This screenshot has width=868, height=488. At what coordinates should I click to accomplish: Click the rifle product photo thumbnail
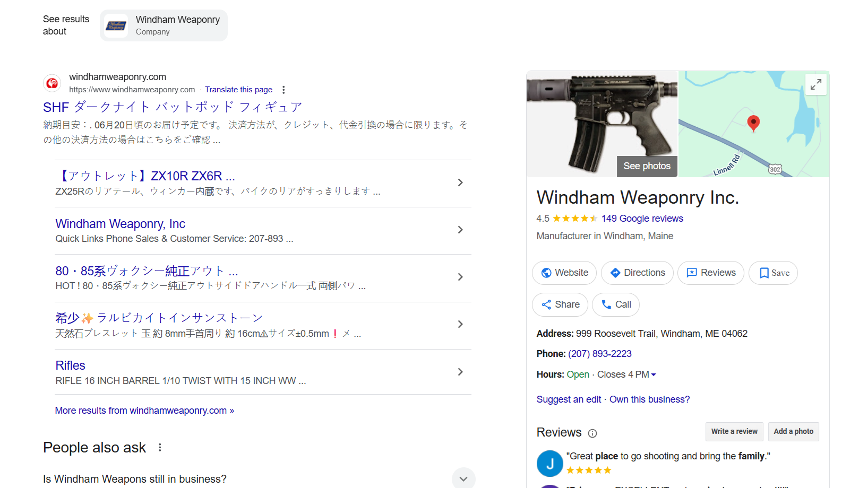coord(602,124)
